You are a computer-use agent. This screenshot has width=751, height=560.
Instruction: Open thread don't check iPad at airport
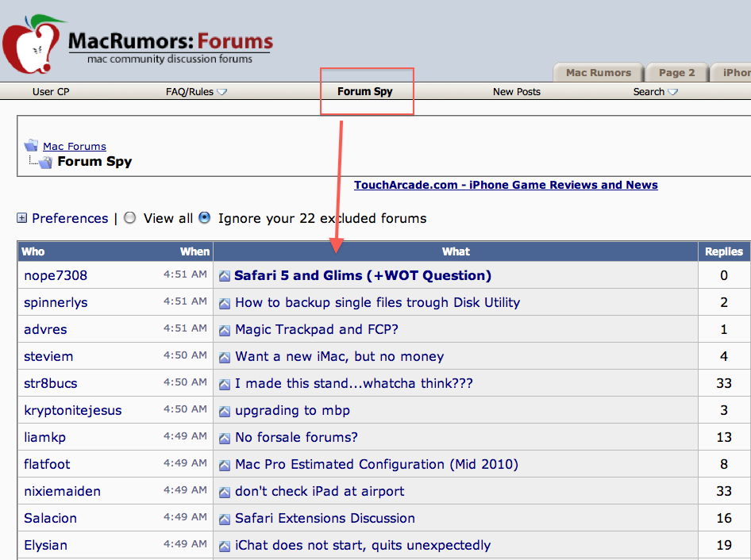[319, 492]
